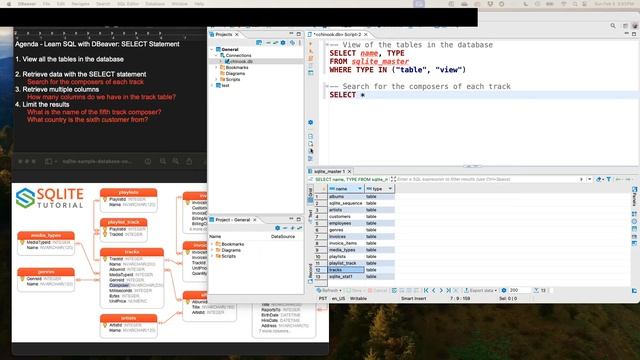
Task: Open the name column header dropdown arrow
Action: coord(360,189)
